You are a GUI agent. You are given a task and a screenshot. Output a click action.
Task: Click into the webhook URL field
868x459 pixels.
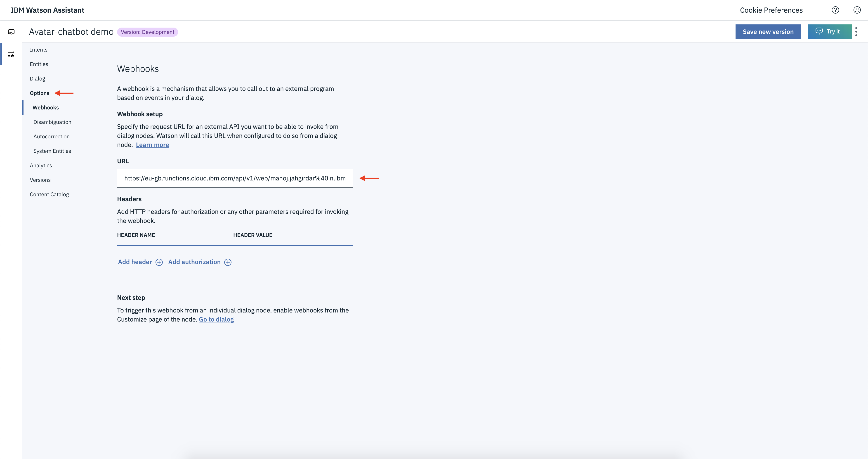pos(235,178)
